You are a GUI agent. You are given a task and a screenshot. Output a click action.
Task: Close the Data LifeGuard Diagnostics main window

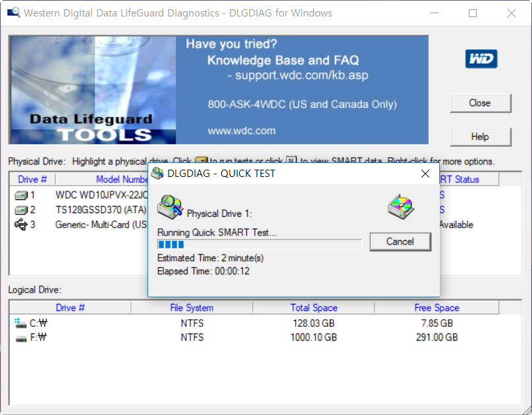[512, 13]
